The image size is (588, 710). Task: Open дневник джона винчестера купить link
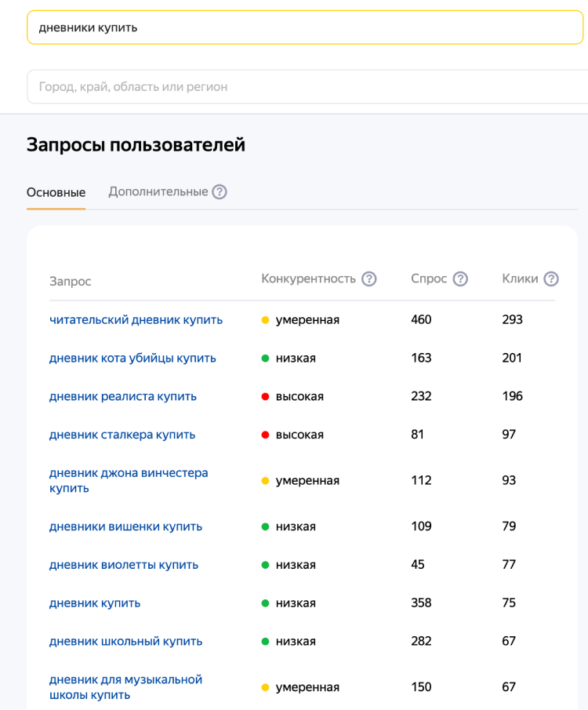click(x=129, y=480)
